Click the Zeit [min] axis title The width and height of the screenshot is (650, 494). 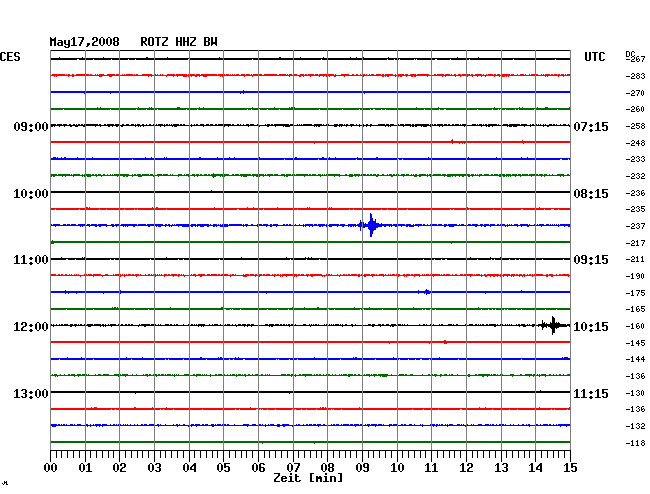[x=308, y=478]
